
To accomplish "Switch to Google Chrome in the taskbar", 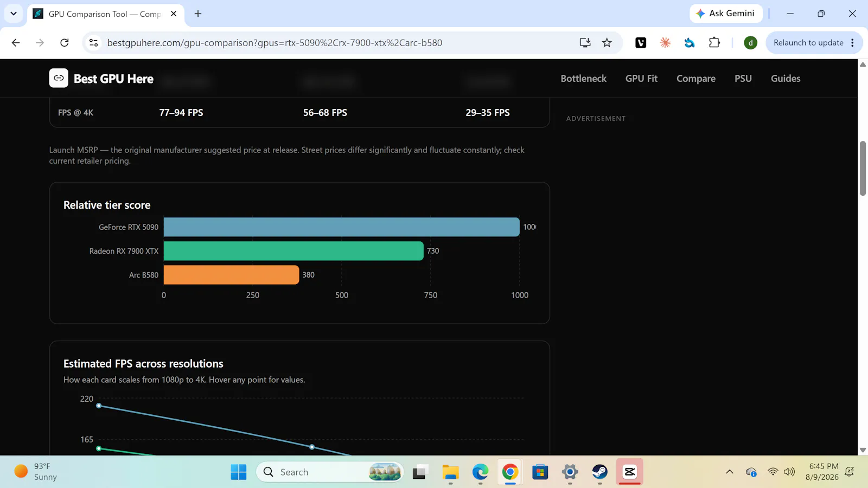I will 510,472.
